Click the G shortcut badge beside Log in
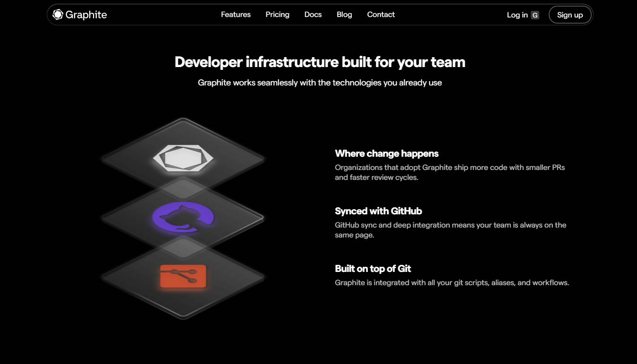637x364 pixels. [x=535, y=15]
